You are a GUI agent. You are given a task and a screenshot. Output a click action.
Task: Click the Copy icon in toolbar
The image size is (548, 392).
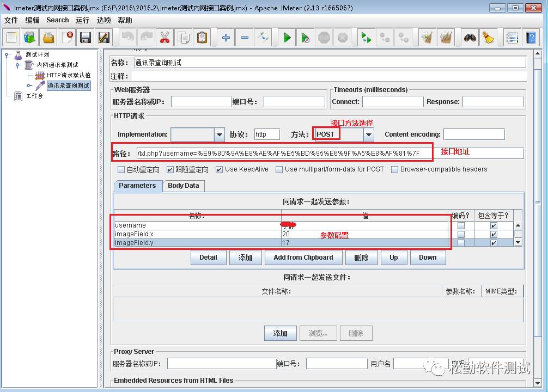pyautogui.click(x=183, y=38)
